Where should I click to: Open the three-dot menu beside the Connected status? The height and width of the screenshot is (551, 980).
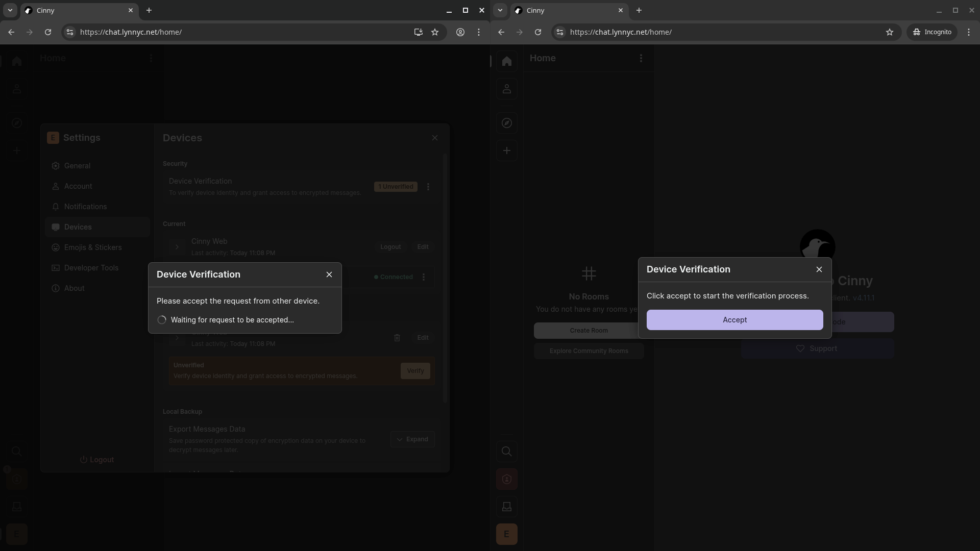tap(424, 277)
